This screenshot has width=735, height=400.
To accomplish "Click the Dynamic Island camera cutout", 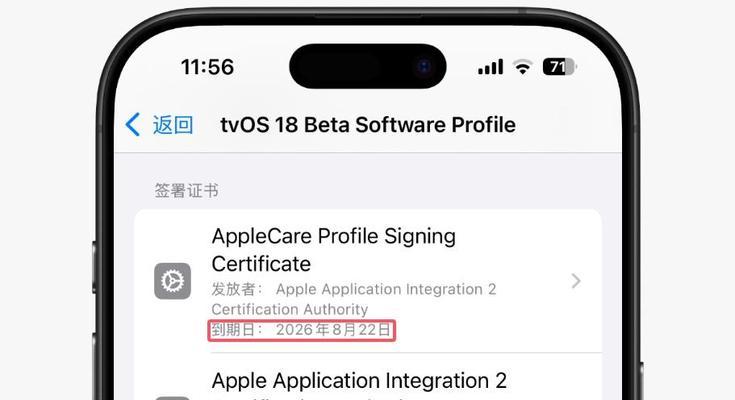I will [x=368, y=66].
